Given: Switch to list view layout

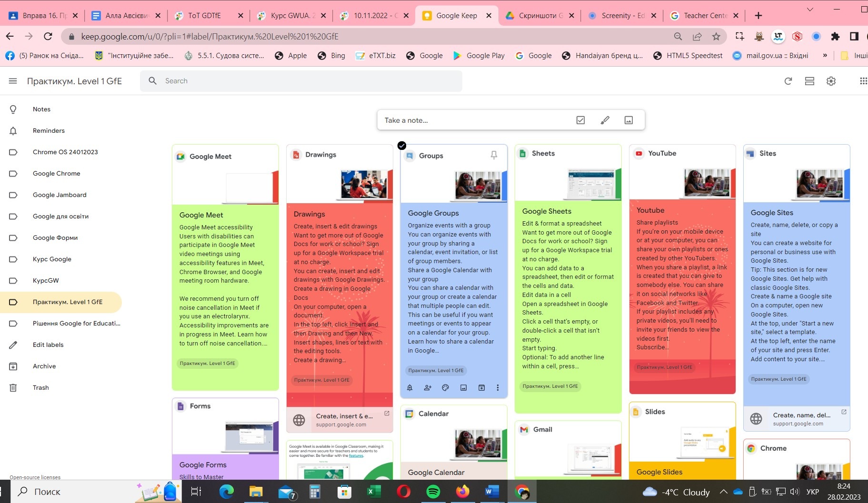Looking at the screenshot, I should point(809,81).
